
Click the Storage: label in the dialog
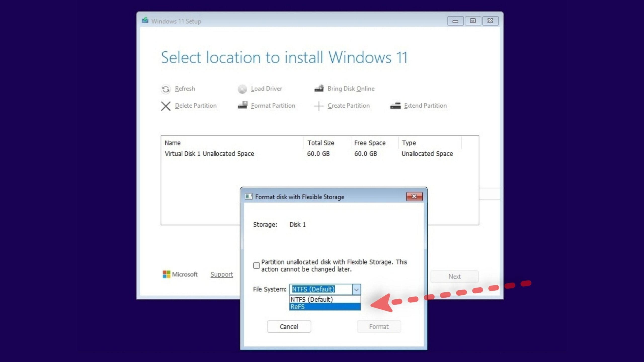(x=265, y=224)
